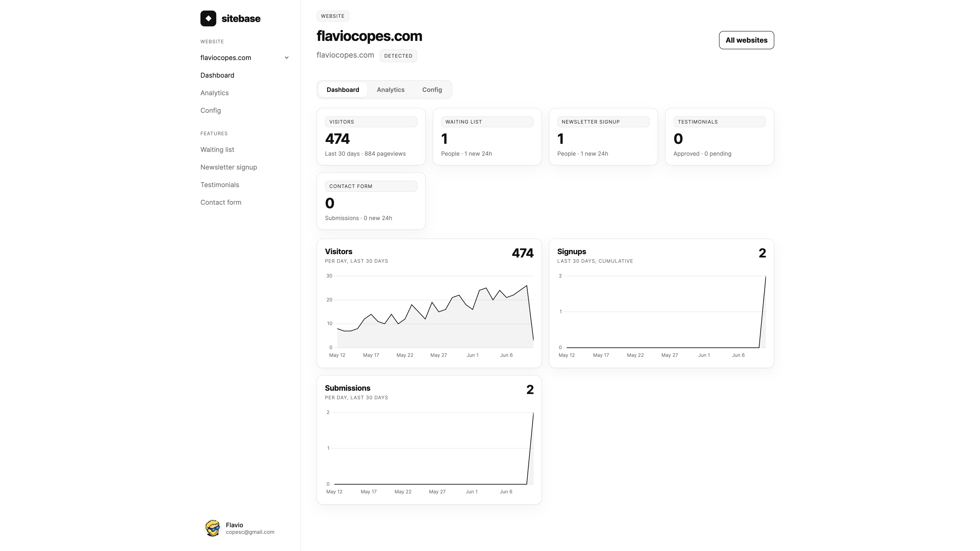Click the Visitors chart title
The image size is (980, 551).
click(x=339, y=251)
